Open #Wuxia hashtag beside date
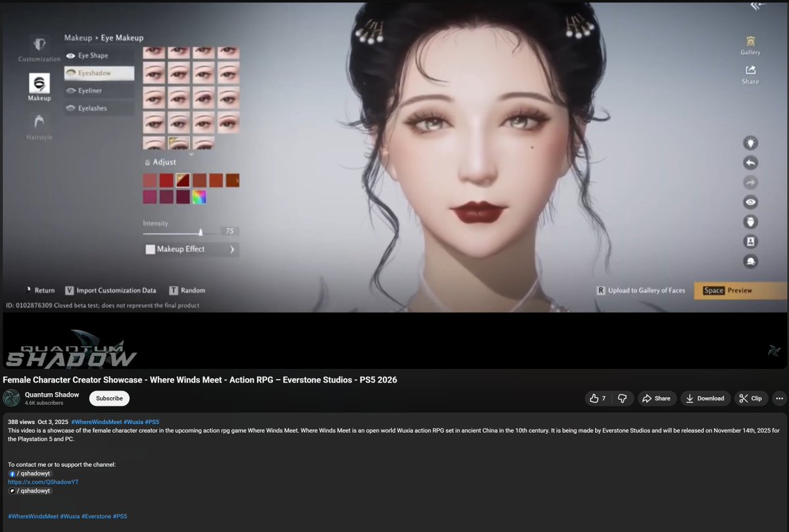 tap(133, 422)
